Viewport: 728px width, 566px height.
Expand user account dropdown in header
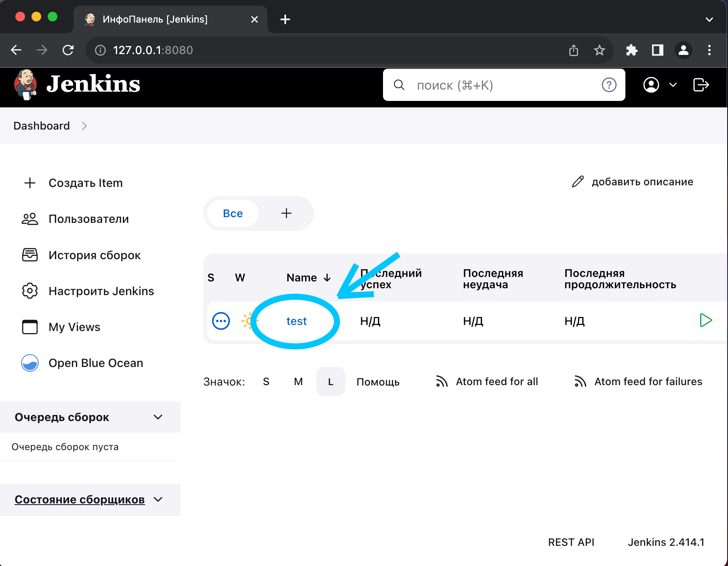pos(673,85)
